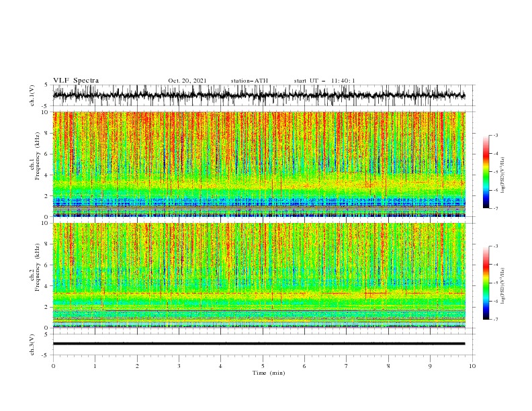Click the '-7' value on lower colorbar
Viewport: 532px width, 411px height.
coord(495,320)
